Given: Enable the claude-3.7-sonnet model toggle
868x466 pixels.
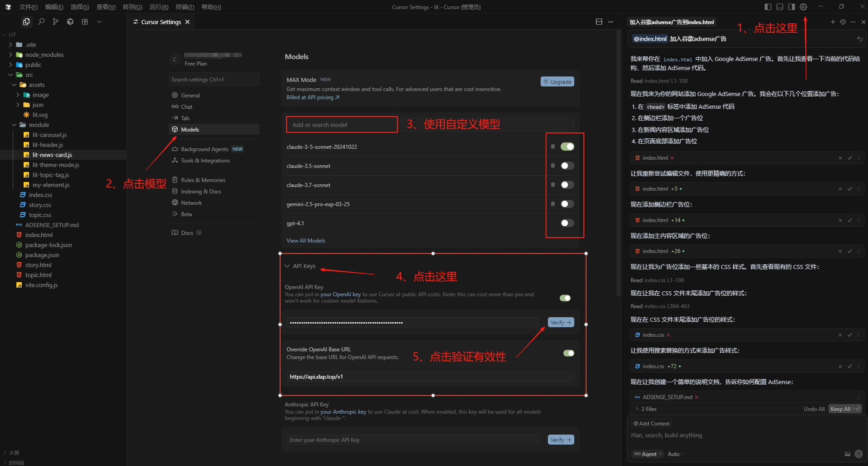Looking at the screenshot, I should (567, 185).
